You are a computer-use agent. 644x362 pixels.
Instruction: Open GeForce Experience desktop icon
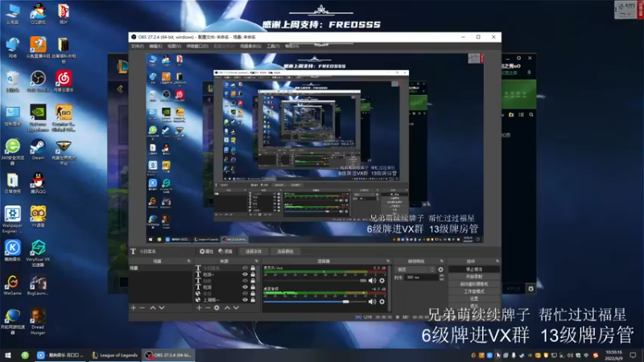tap(38, 117)
